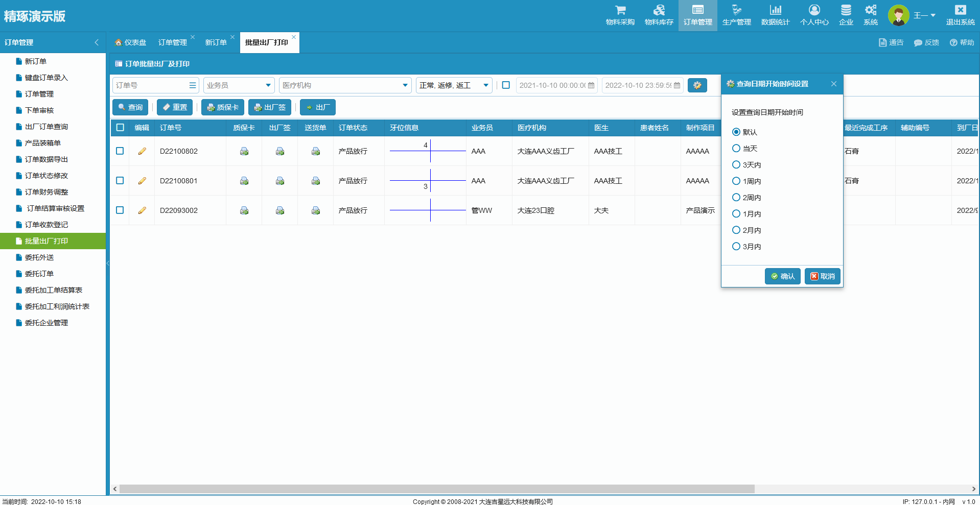Screen dimensions: 980x505
Task: Collapse the 订单管理 sidebar panel
Action: click(x=97, y=42)
